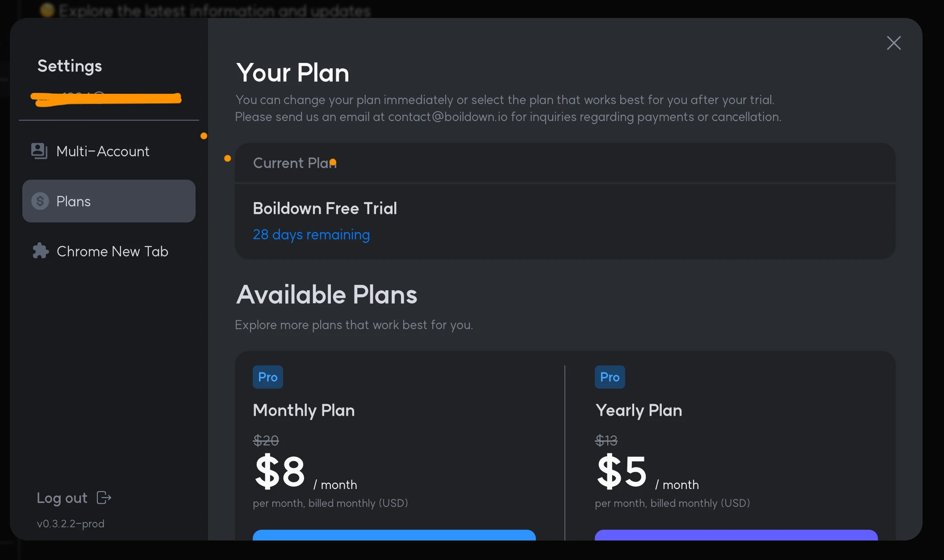
Task: Click the purple Yearly Plan subscribe button
Action: click(x=736, y=535)
